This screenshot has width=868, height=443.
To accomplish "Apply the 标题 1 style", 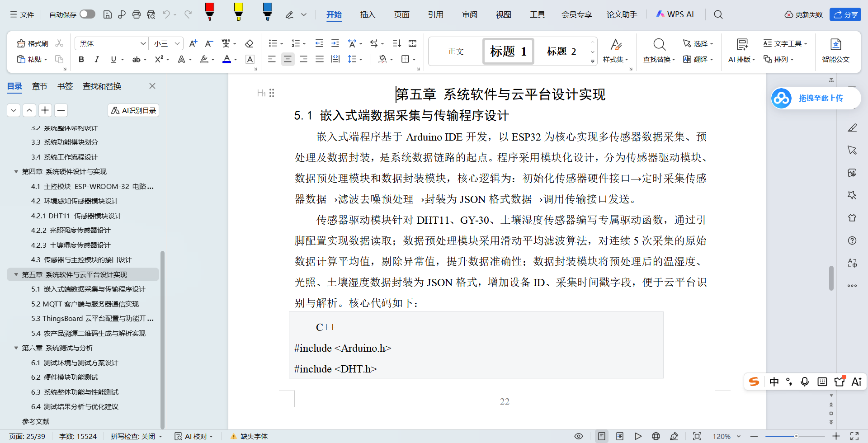I will (509, 51).
